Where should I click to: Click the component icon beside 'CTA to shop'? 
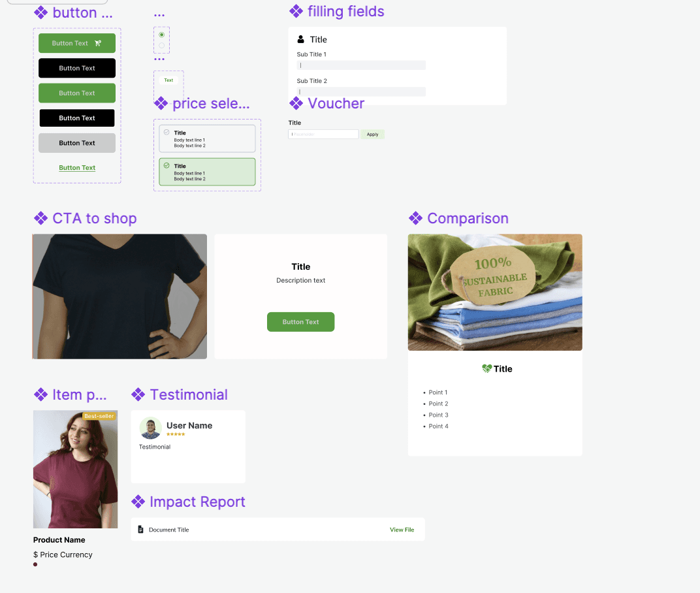pos(40,218)
